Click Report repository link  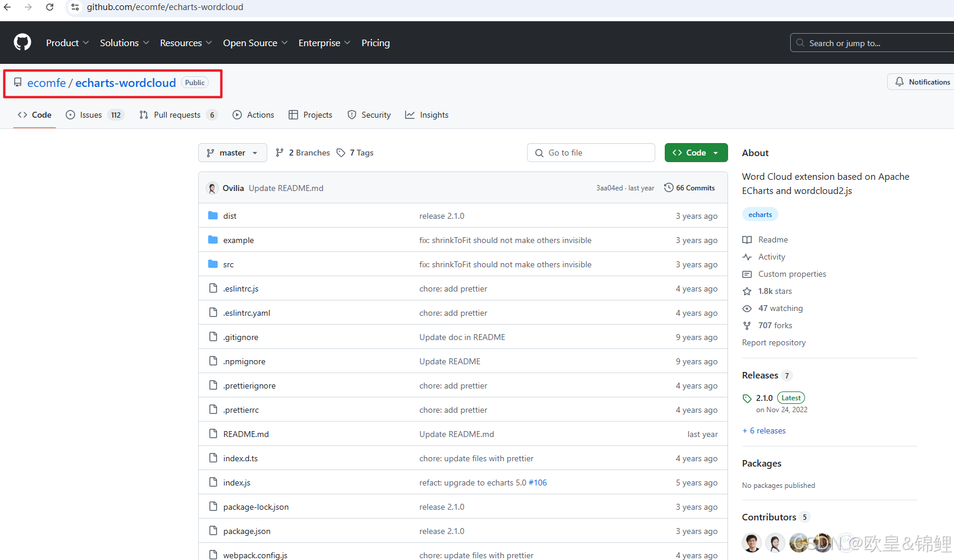click(x=774, y=342)
